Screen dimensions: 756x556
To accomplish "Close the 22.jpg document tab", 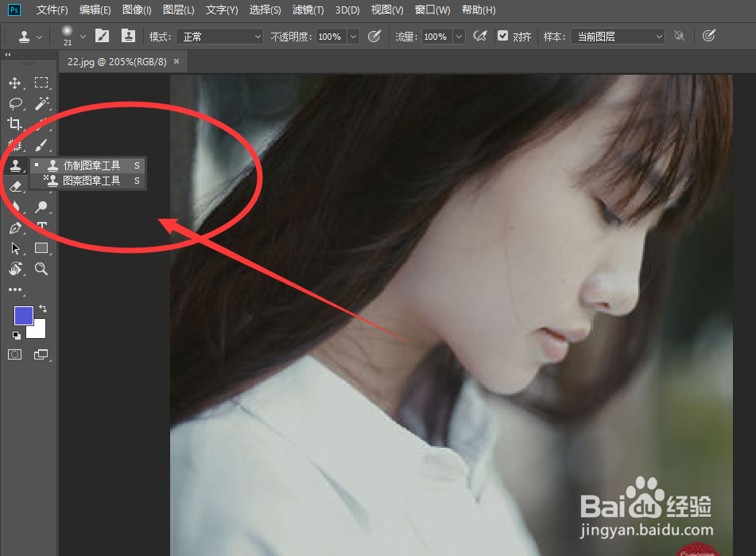I will click(176, 61).
